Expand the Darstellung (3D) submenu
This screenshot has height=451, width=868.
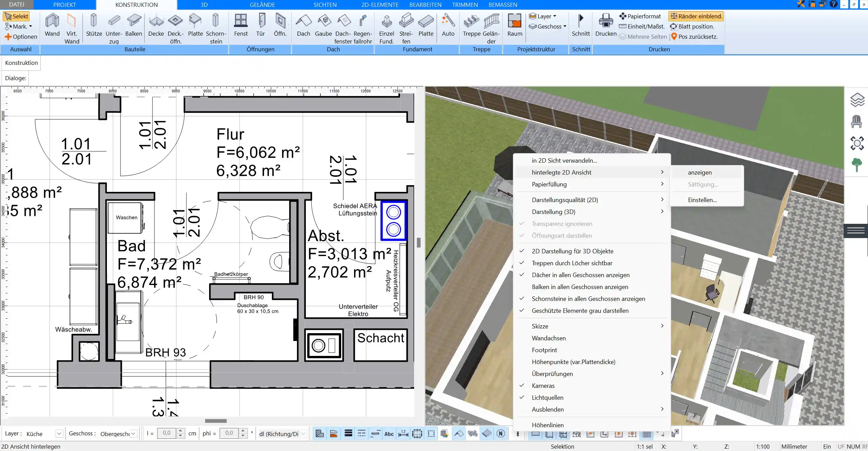591,212
